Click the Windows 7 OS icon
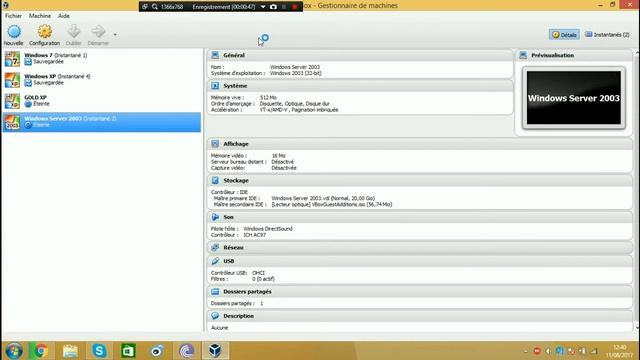Viewport: 640px width, 360px height. point(12,59)
